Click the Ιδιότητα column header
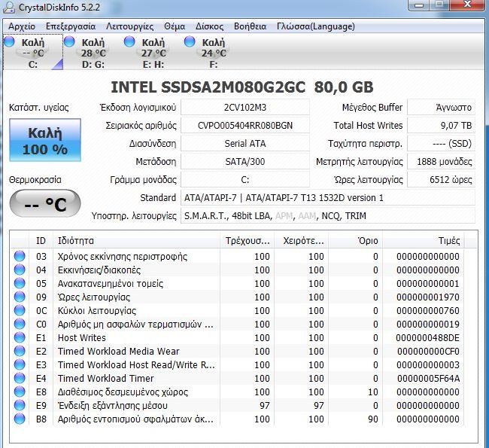 click(x=136, y=241)
